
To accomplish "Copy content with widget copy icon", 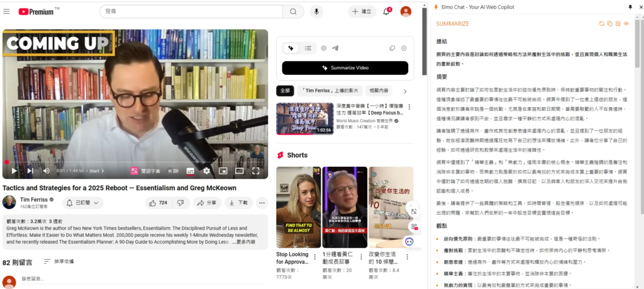I will point(392,48).
